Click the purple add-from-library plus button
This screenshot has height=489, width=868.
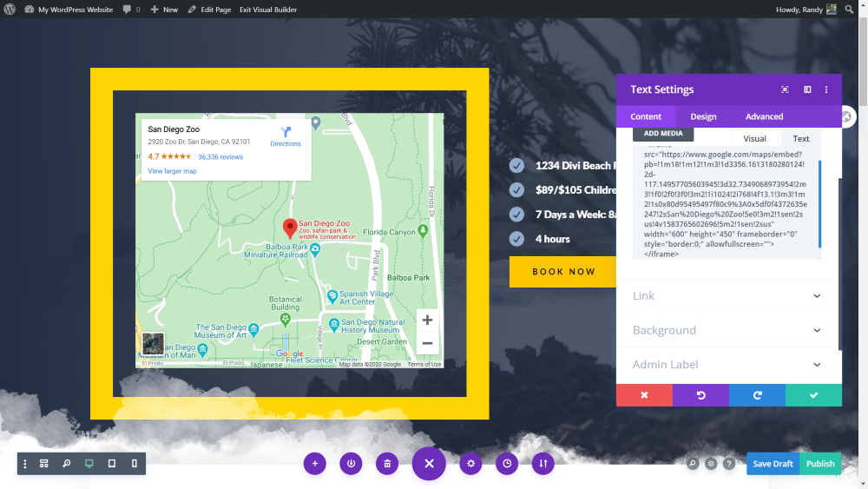click(x=315, y=464)
